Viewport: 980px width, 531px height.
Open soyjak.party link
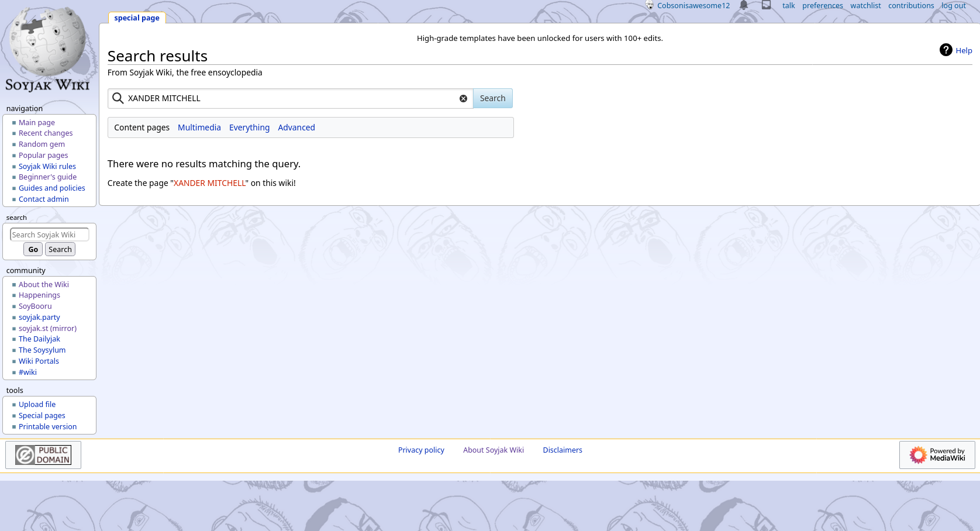39,318
